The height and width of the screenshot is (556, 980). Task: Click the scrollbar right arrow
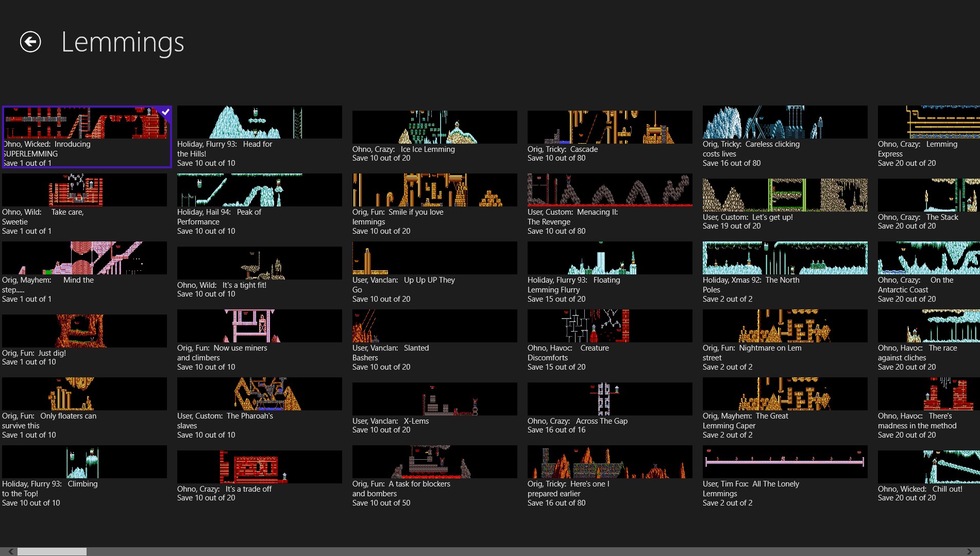[x=970, y=551]
